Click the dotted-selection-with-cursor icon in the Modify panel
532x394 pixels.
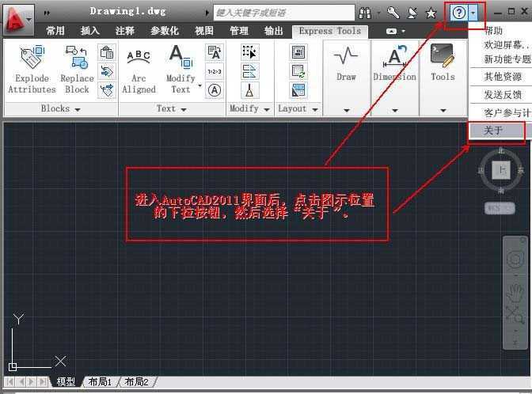coord(249,52)
